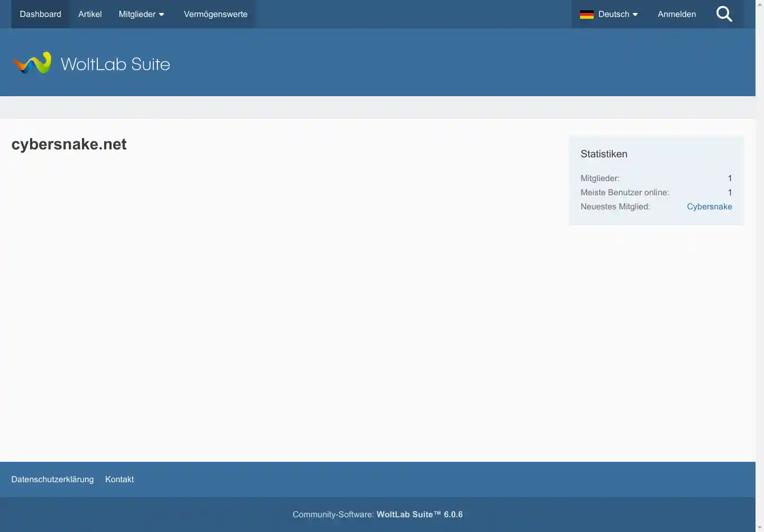The height and width of the screenshot is (532, 764).
Task: Click the scrollbar up arrow
Action: pyautogui.click(x=759, y=4)
